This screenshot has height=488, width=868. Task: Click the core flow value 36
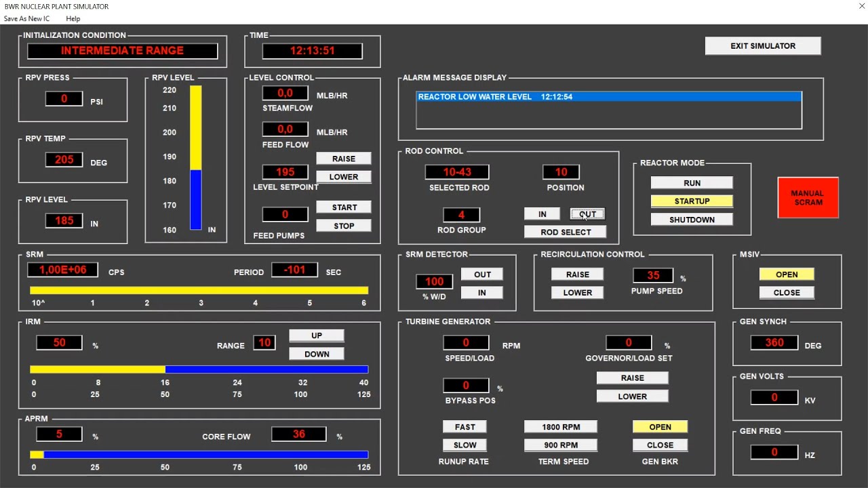point(298,434)
